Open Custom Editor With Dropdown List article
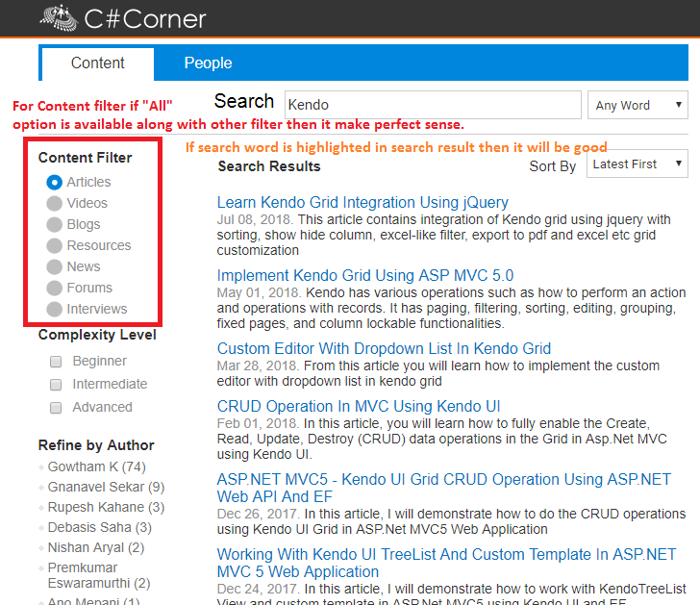The width and height of the screenshot is (700, 605). pos(384,348)
